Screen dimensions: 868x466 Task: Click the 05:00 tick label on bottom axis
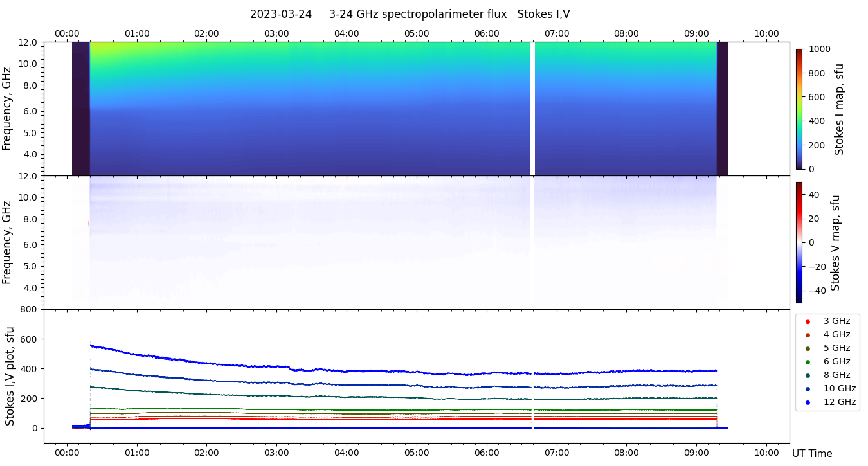click(x=417, y=453)
